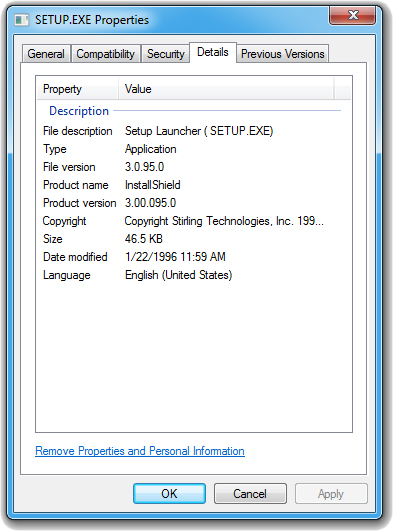The height and width of the screenshot is (531, 393).
Task: Click the English (United States) value
Action: click(179, 275)
